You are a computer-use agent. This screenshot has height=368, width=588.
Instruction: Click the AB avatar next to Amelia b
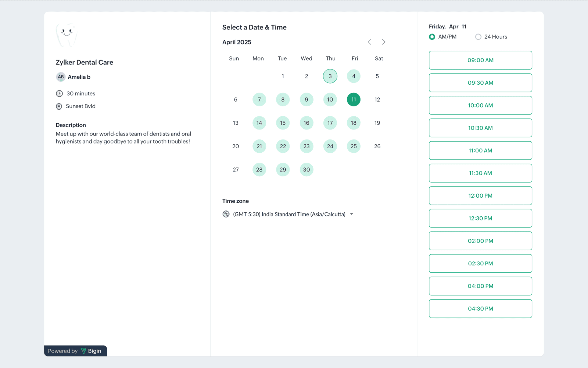[x=61, y=77]
